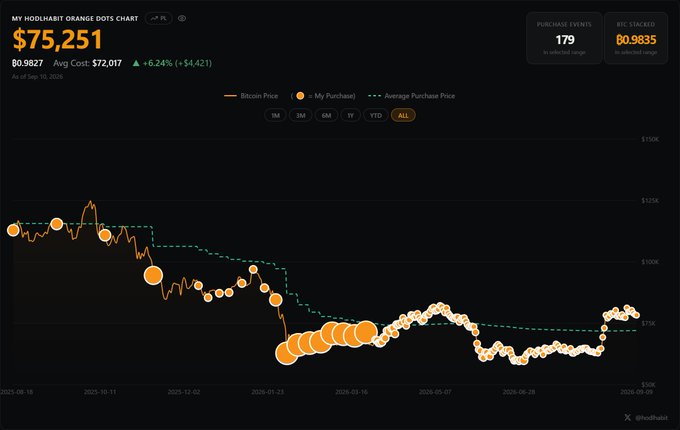Screen dimensions: 680x430
Task: Select the large purchase dot near $95K after the November drop
Action: [x=153, y=275]
